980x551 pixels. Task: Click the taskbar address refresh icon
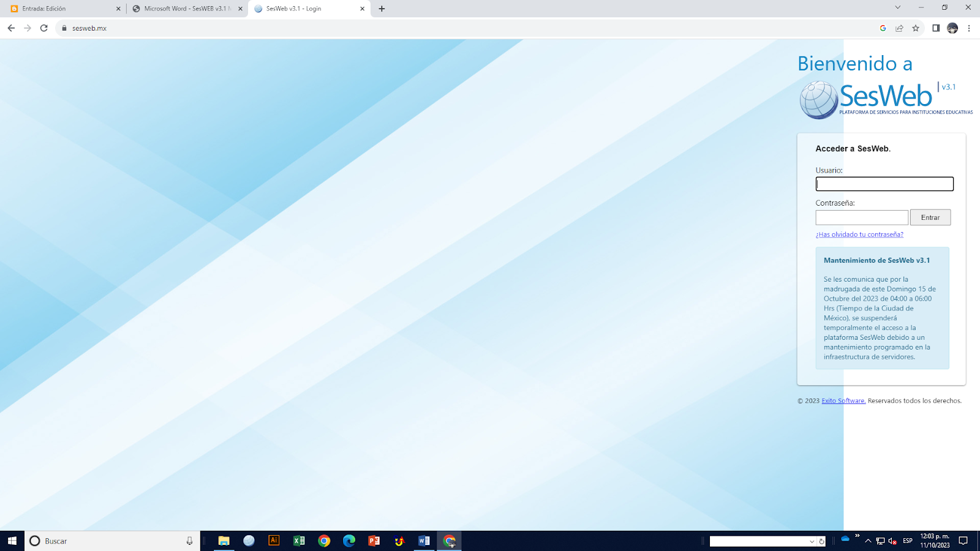pyautogui.click(x=821, y=541)
